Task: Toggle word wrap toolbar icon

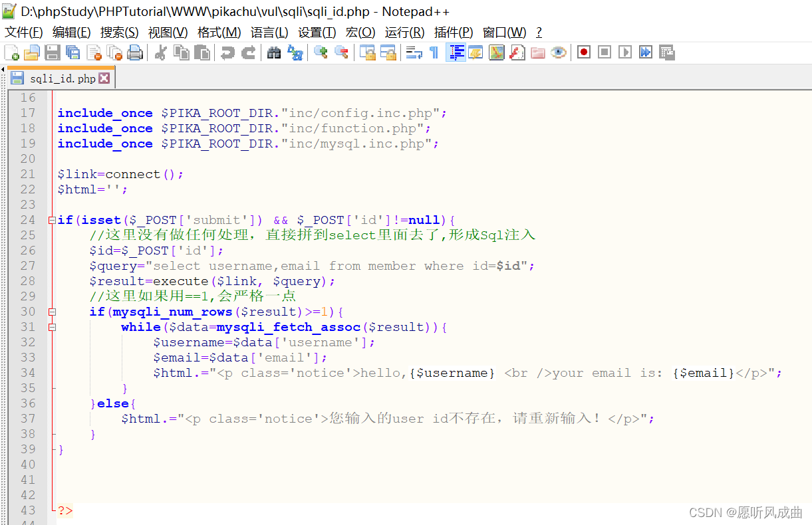Action: (414, 52)
